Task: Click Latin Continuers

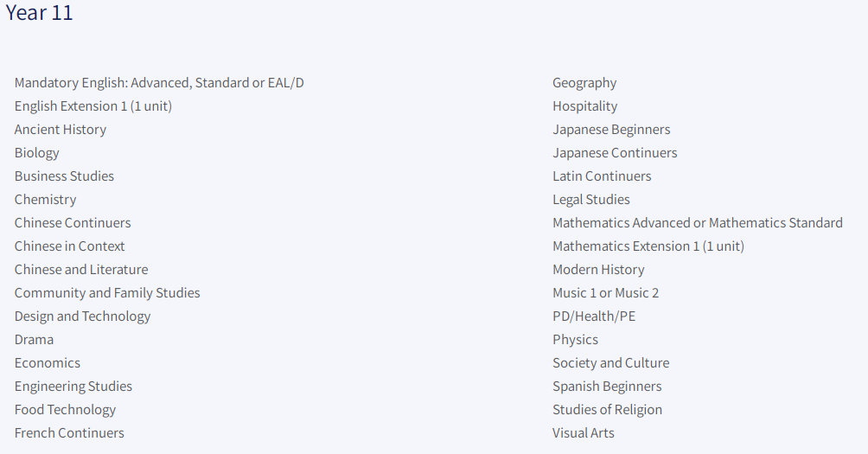Action: click(603, 176)
